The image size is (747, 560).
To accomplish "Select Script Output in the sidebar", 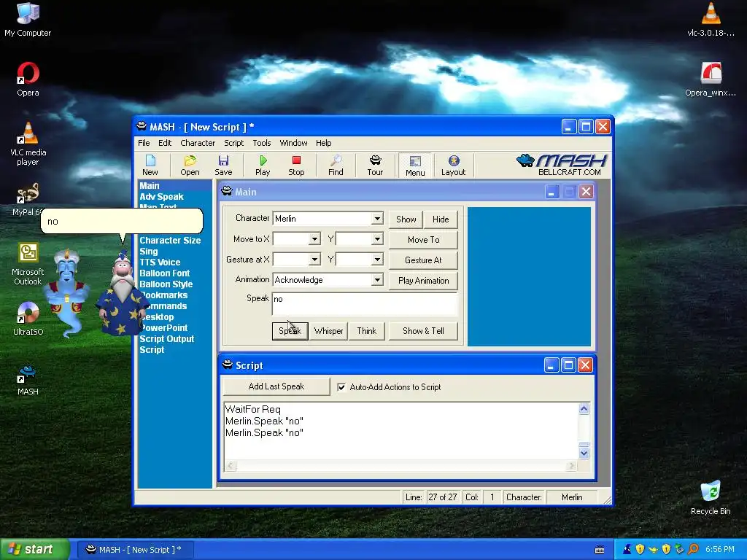I will pos(167,339).
